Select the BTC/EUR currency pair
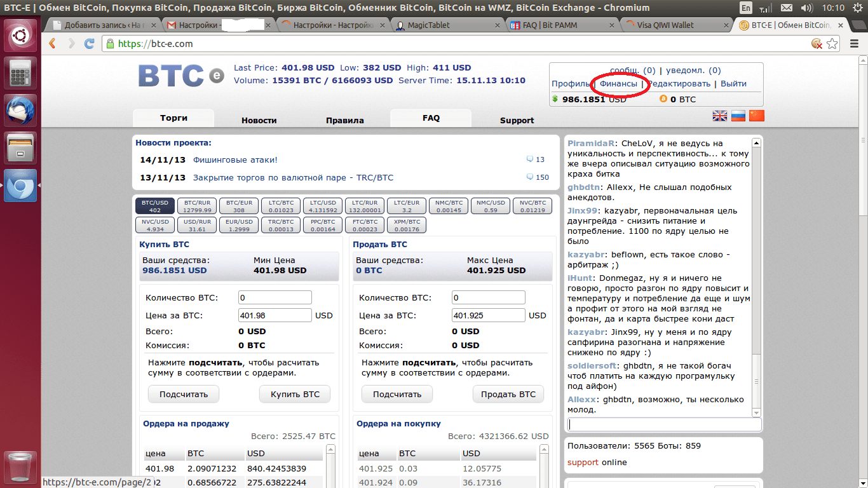The image size is (868, 488). coord(239,206)
